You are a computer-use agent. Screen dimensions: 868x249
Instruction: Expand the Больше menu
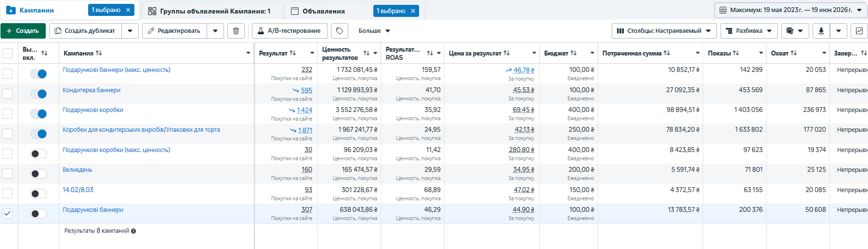click(x=374, y=31)
